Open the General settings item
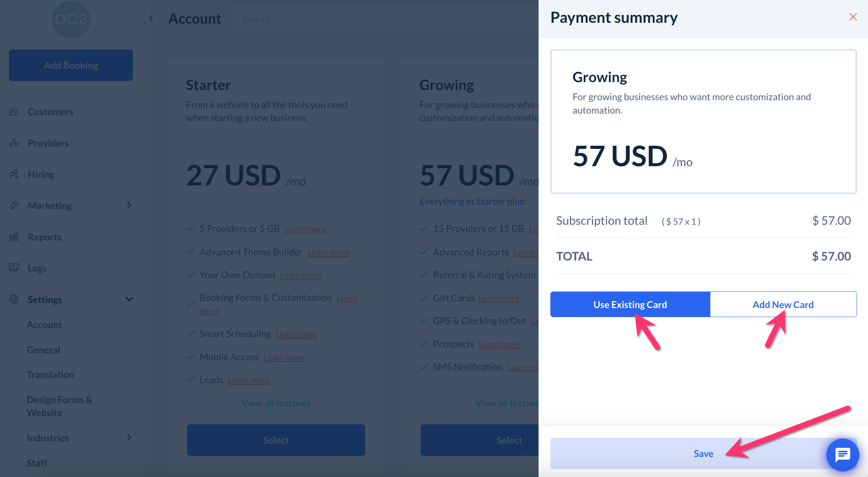Image resolution: width=868 pixels, height=477 pixels. [x=43, y=350]
